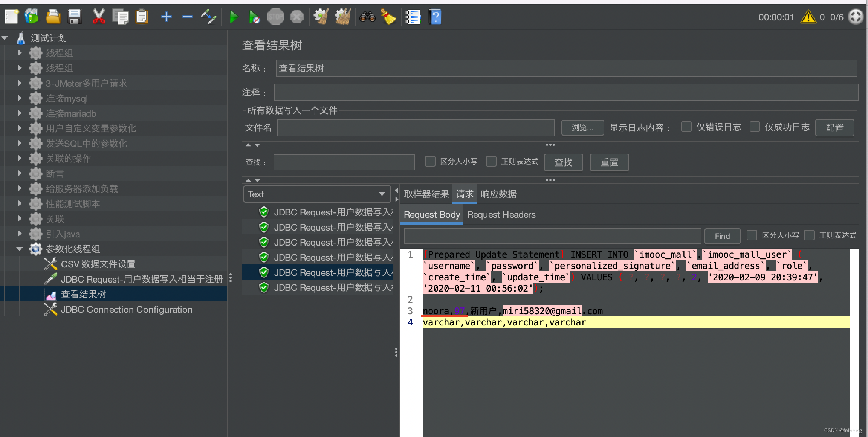Open Search with binoculars icon
Screen dimensions: 868x437
point(367,17)
